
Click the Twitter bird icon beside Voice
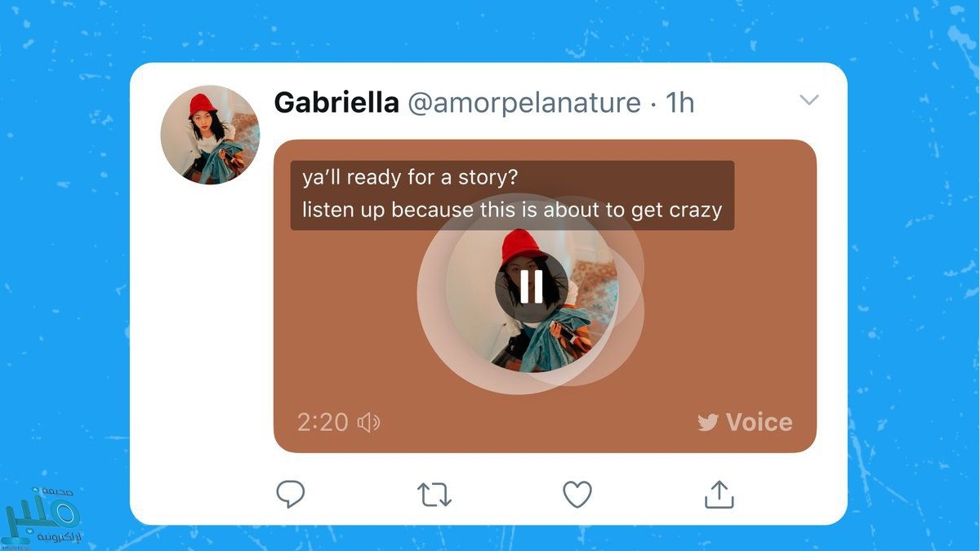tap(708, 422)
